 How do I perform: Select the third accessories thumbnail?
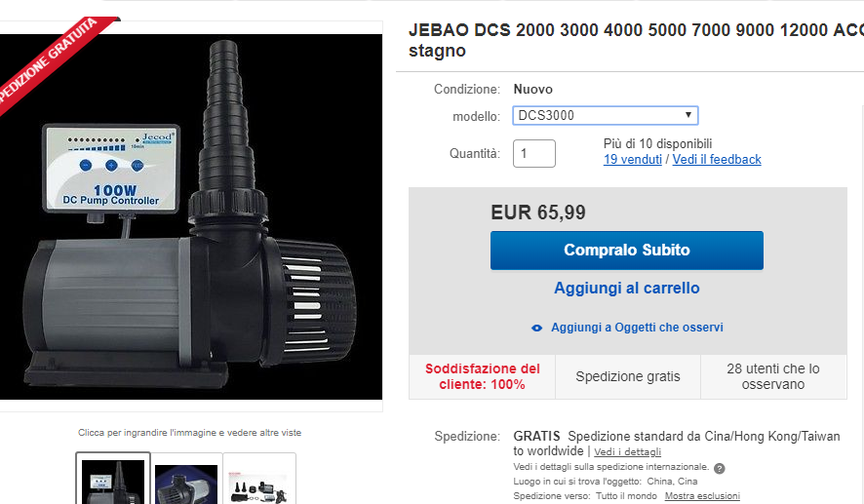[259, 481]
